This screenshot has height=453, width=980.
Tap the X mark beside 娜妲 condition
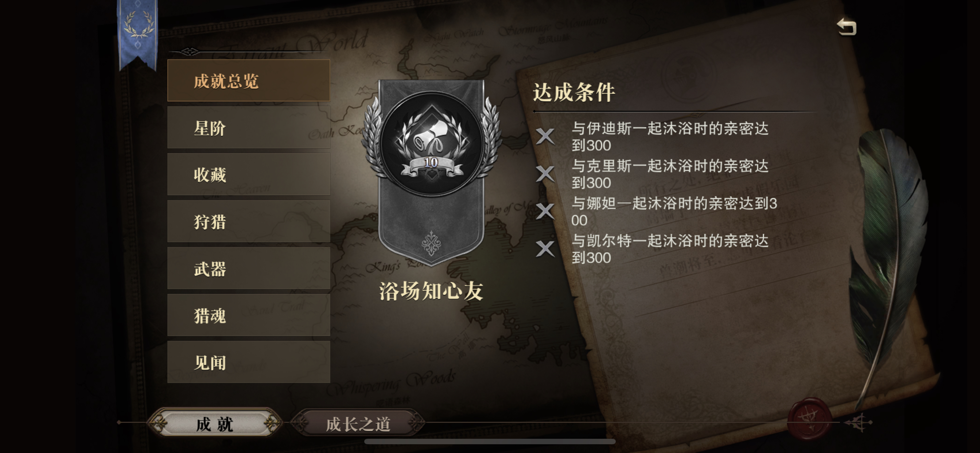(545, 211)
